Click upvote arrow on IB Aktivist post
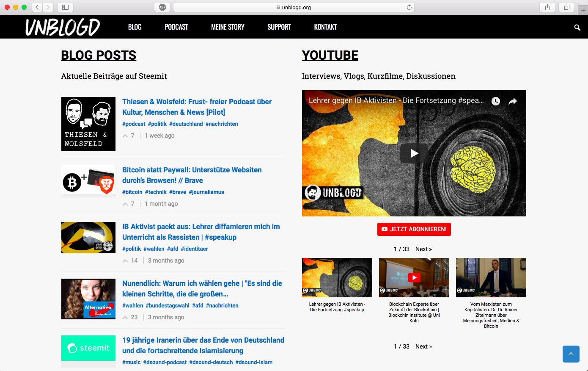The image size is (588, 371). 125,261
